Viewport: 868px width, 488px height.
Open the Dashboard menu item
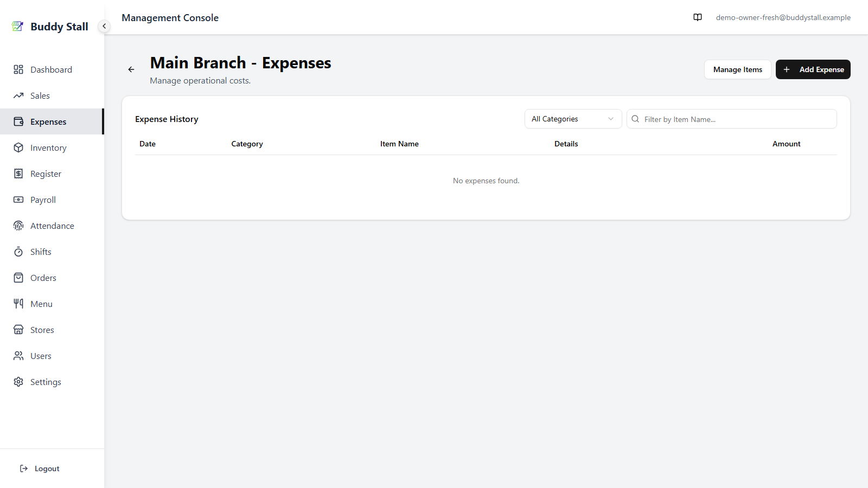point(52,69)
